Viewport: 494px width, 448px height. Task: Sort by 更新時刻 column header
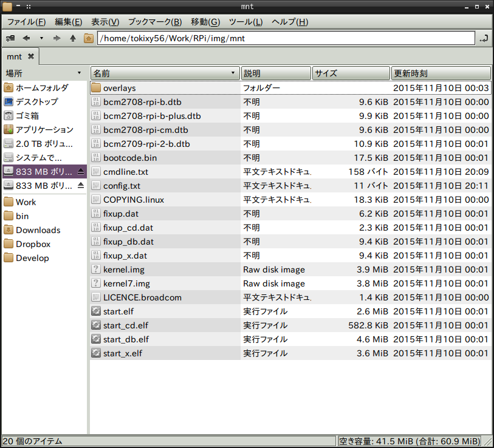pos(441,73)
